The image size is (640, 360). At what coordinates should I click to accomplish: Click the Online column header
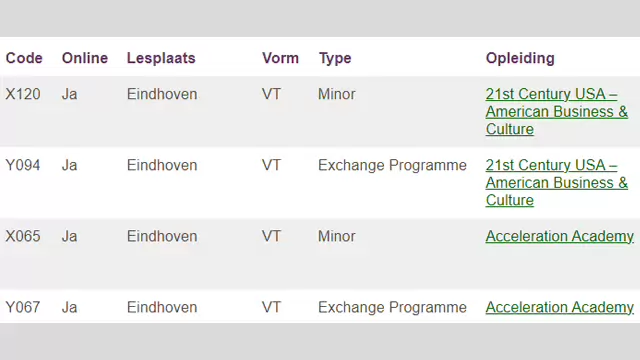tap(85, 58)
